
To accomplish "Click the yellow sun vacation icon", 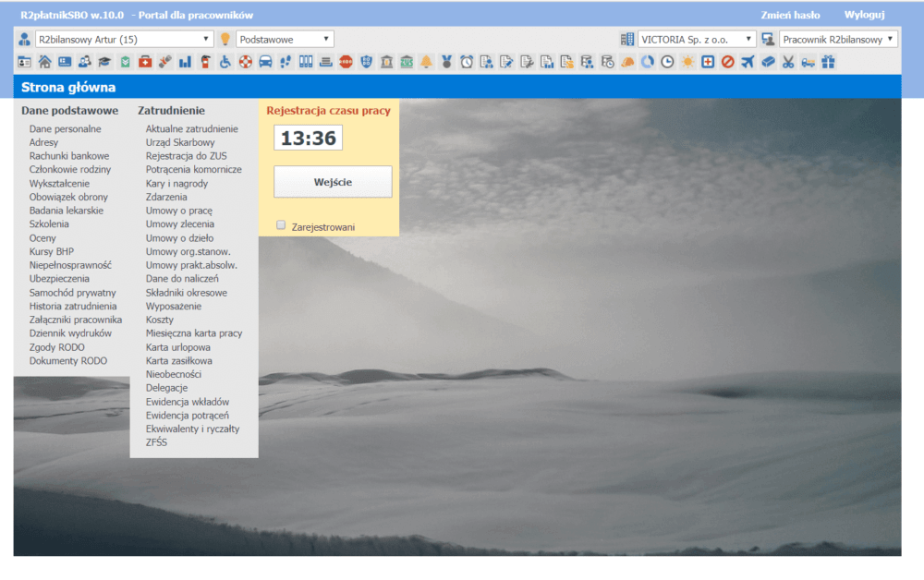I will click(687, 62).
